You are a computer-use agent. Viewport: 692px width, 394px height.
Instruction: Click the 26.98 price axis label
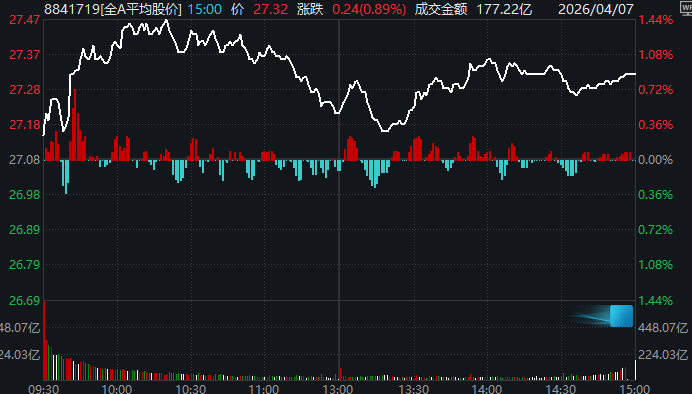(x=25, y=195)
